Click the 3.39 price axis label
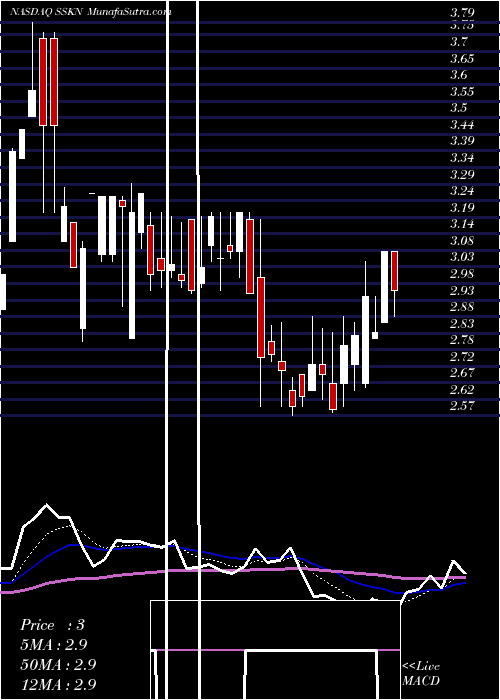This screenshot has height=700, width=500. tap(462, 141)
